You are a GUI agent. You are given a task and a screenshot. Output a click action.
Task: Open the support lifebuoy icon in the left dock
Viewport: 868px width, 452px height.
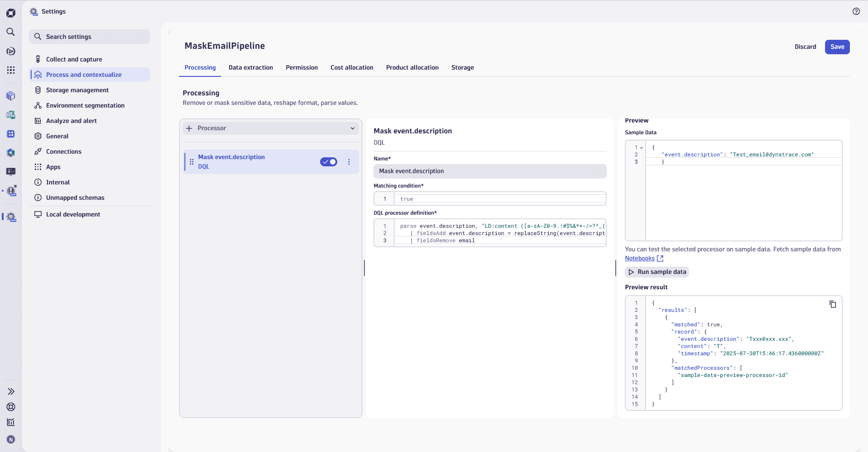[11, 407]
